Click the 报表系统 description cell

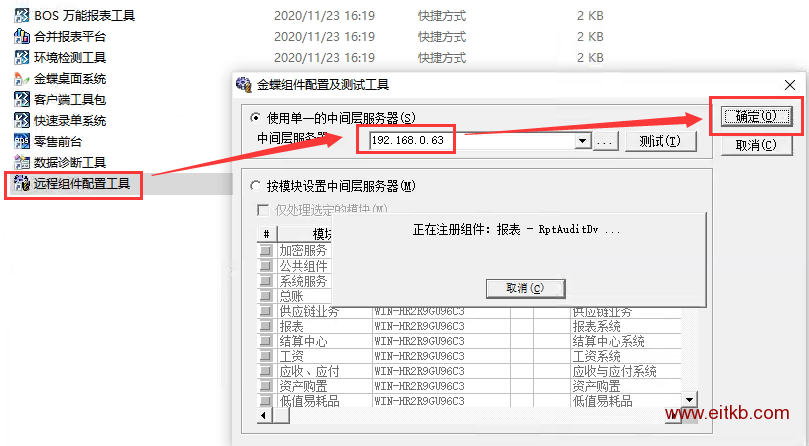pyautogui.click(x=626, y=326)
